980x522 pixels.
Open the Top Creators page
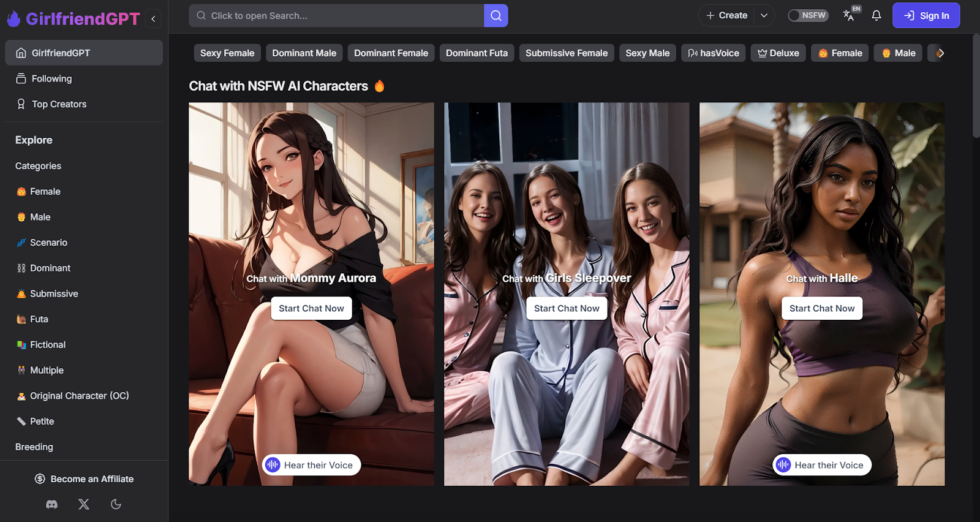pos(84,104)
